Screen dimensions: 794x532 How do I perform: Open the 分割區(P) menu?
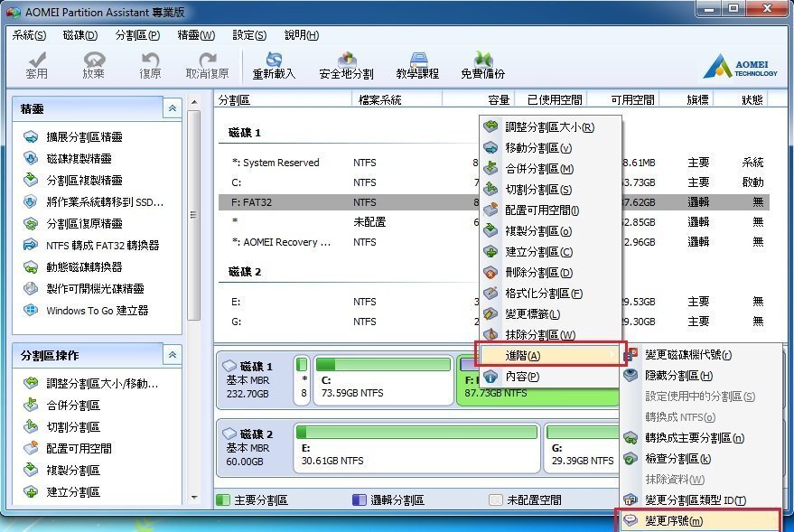137,35
